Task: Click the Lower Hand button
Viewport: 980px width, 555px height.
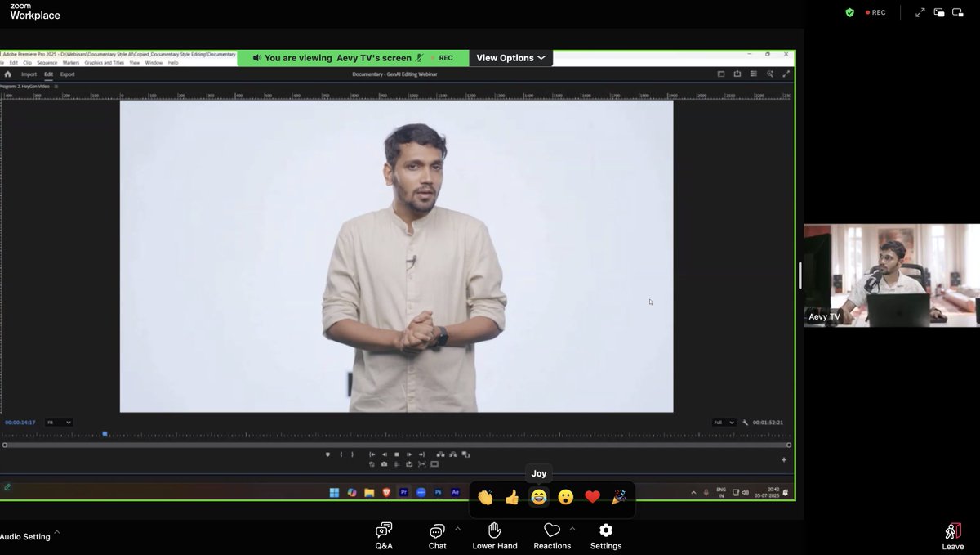Action: [495, 536]
